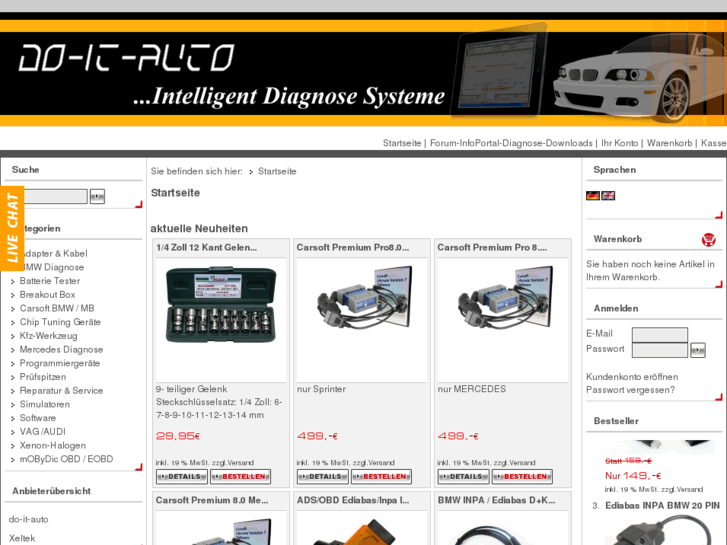Click the Ediabas INPA bestseller cable image

point(658,530)
